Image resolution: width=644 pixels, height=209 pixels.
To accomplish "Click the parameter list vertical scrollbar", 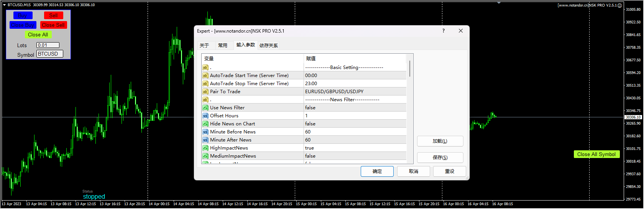I will tap(410, 69).
